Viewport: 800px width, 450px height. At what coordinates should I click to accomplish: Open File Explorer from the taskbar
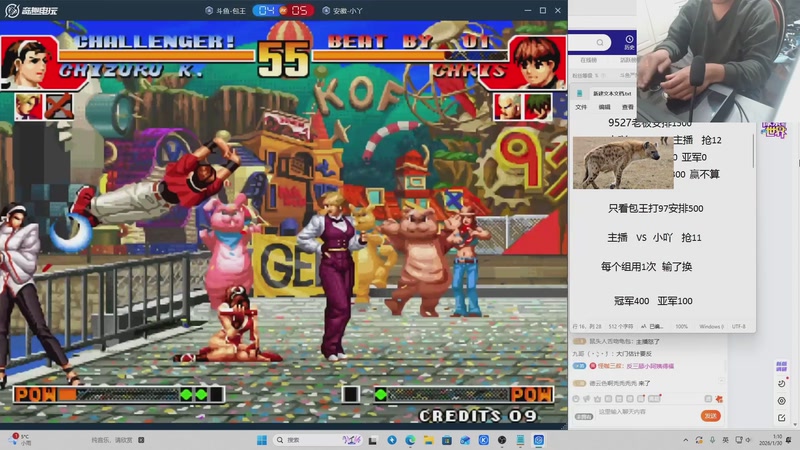[429, 440]
